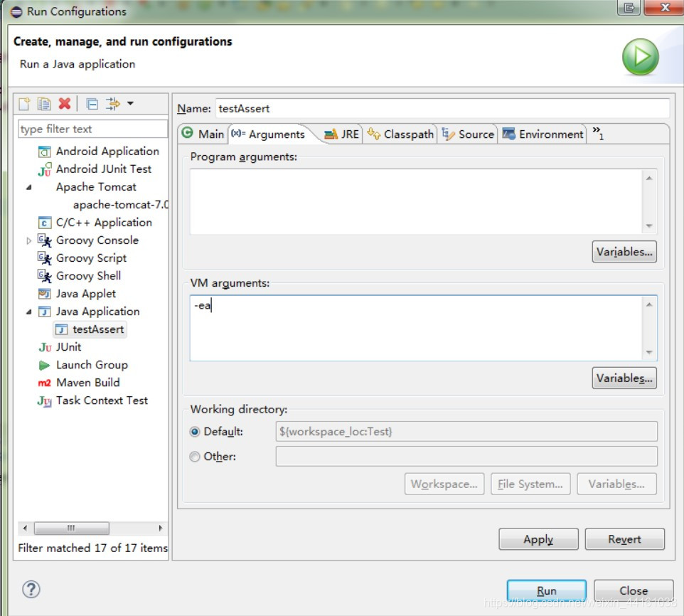Click down arrow of VM arguments scrollbar

[x=649, y=352]
